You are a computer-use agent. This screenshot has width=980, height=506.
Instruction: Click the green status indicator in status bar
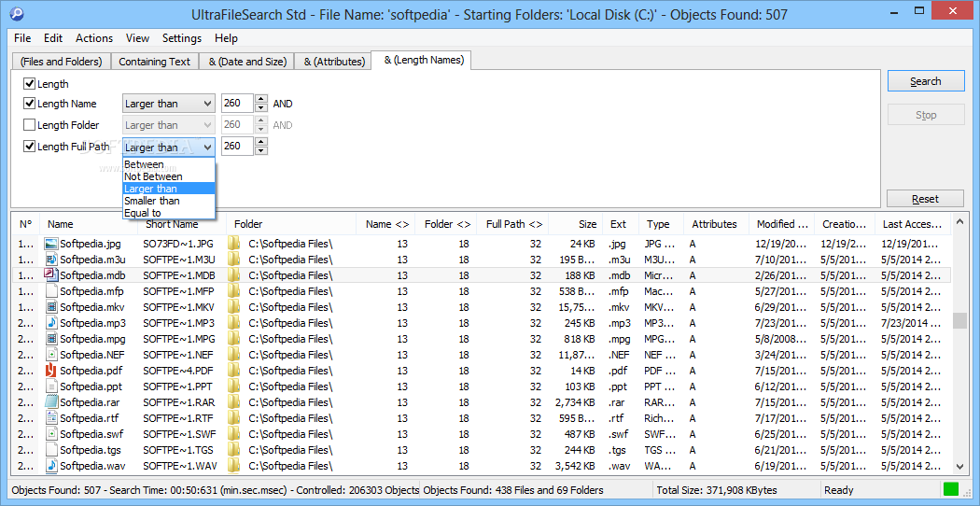950,490
